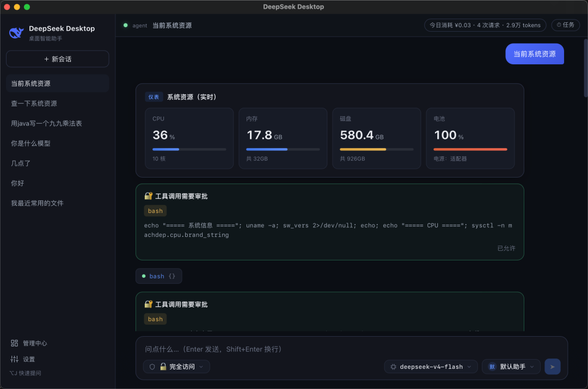Click the 10 核 core count text

(158, 159)
